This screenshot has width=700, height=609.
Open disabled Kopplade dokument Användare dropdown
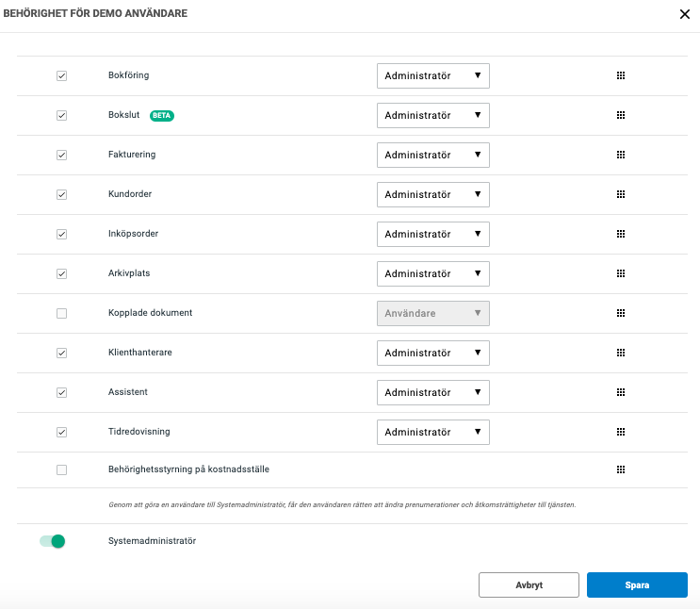tap(433, 313)
